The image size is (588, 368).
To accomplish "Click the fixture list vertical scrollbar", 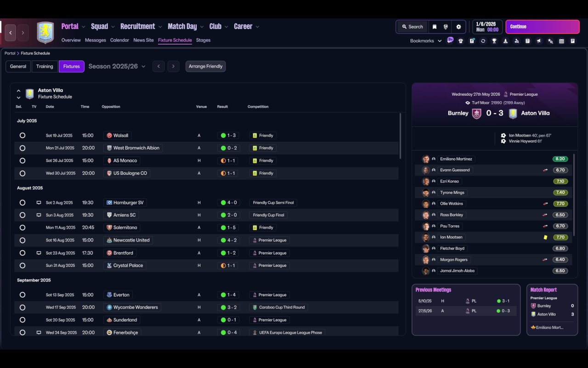I will click(x=401, y=136).
